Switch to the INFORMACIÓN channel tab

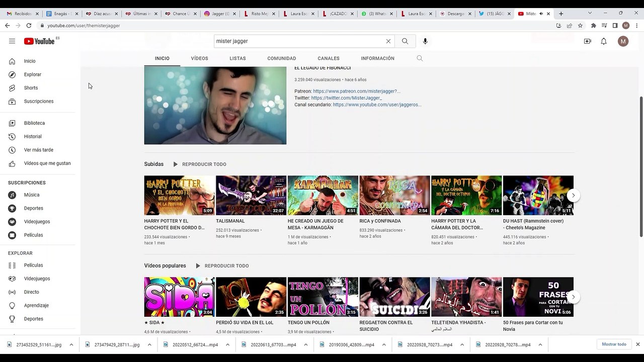(377, 58)
